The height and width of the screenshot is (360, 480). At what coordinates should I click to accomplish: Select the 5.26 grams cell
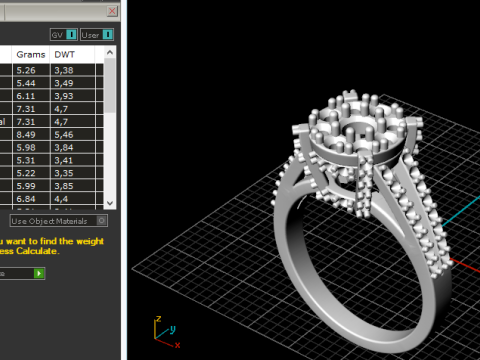click(31, 70)
